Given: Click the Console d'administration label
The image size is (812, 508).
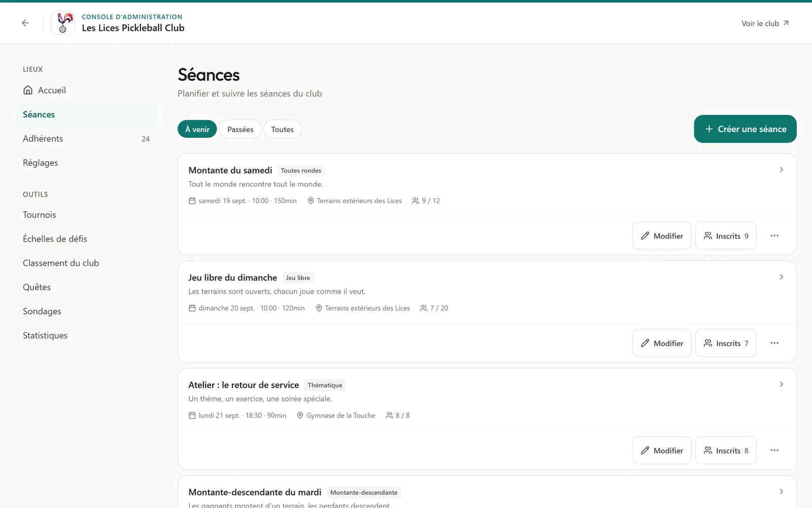Looking at the screenshot, I should [x=132, y=17].
